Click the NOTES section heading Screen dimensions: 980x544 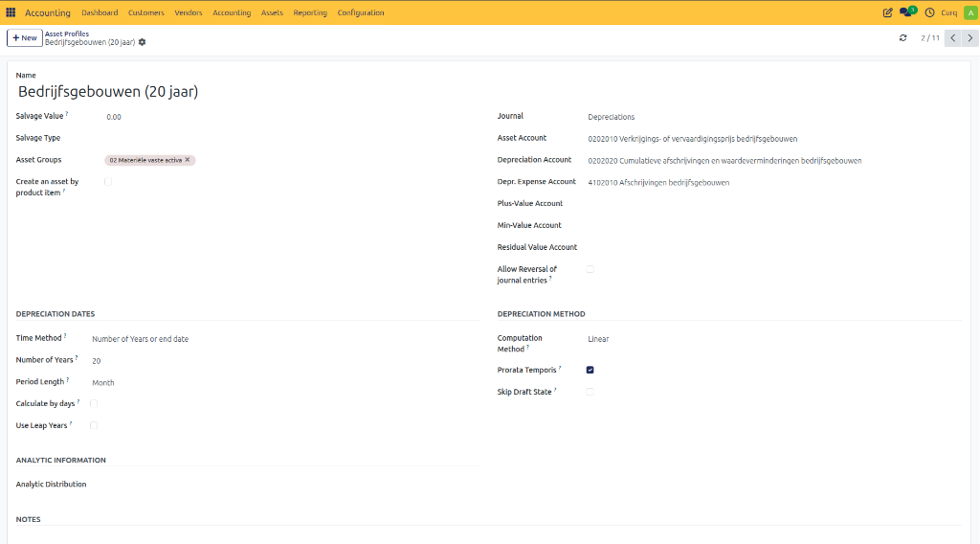(x=28, y=520)
